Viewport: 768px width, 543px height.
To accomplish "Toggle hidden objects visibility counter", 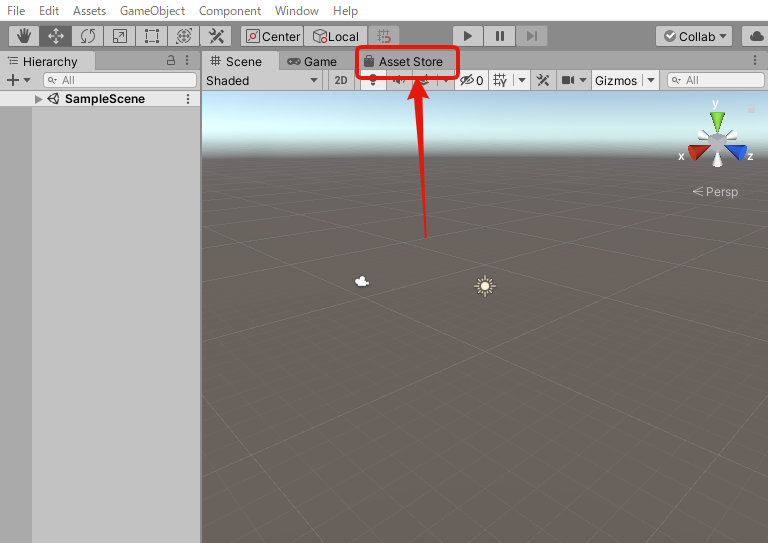I will tap(472, 80).
